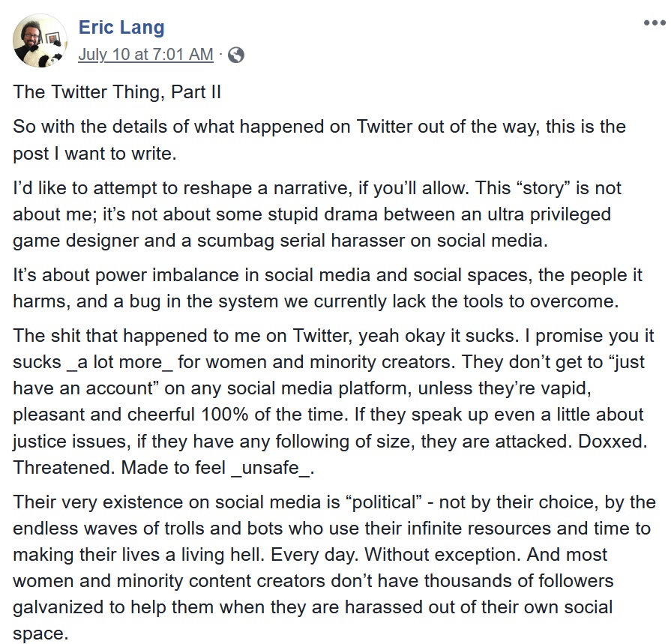The height and width of the screenshot is (644, 671).
Task: Click the final word 'space.' in the post
Action: 40,634
